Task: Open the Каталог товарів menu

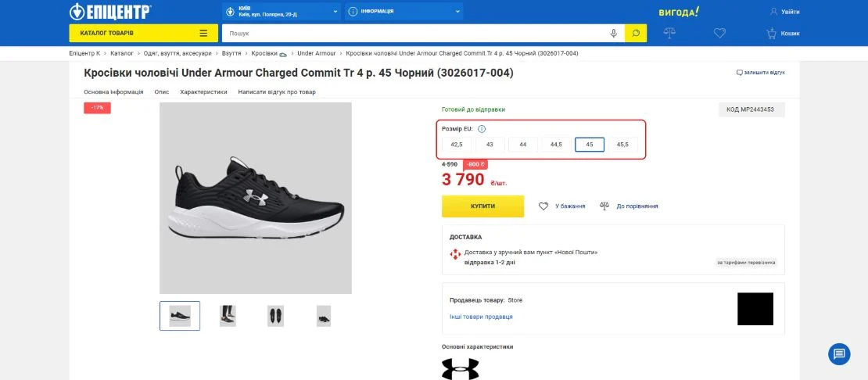Action: click(x=143, y=33)
